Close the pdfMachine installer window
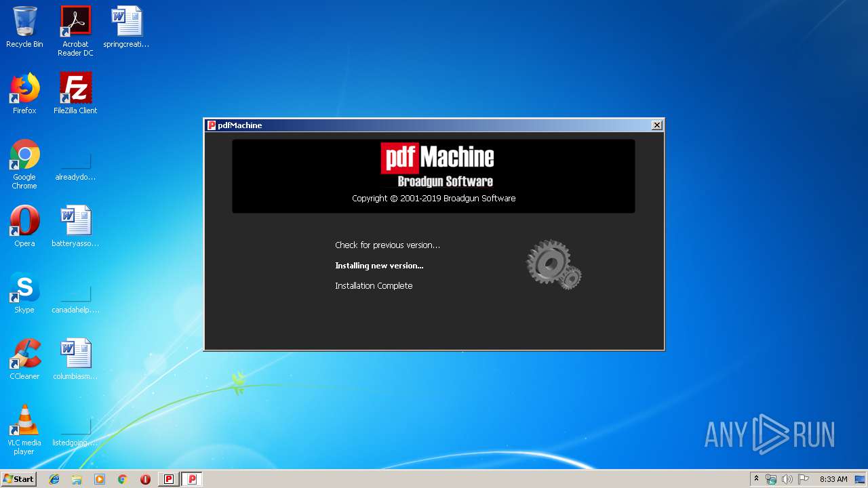868x488 pixels. pos(656,125)
